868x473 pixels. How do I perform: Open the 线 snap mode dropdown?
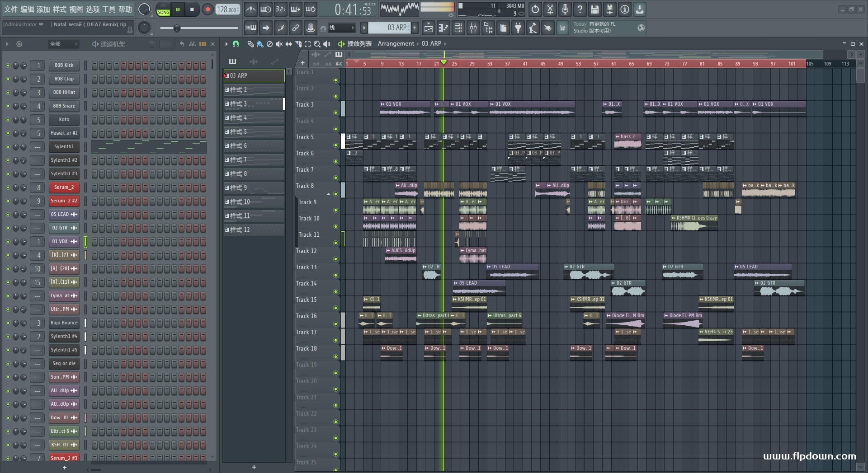342,28
